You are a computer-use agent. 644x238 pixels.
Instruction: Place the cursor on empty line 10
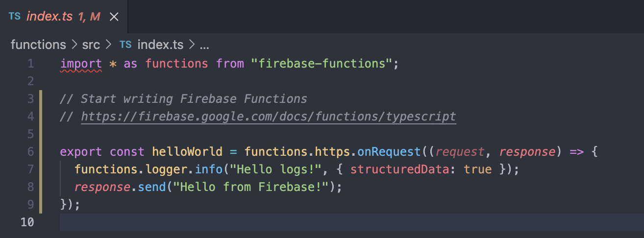tap(351, 222)
